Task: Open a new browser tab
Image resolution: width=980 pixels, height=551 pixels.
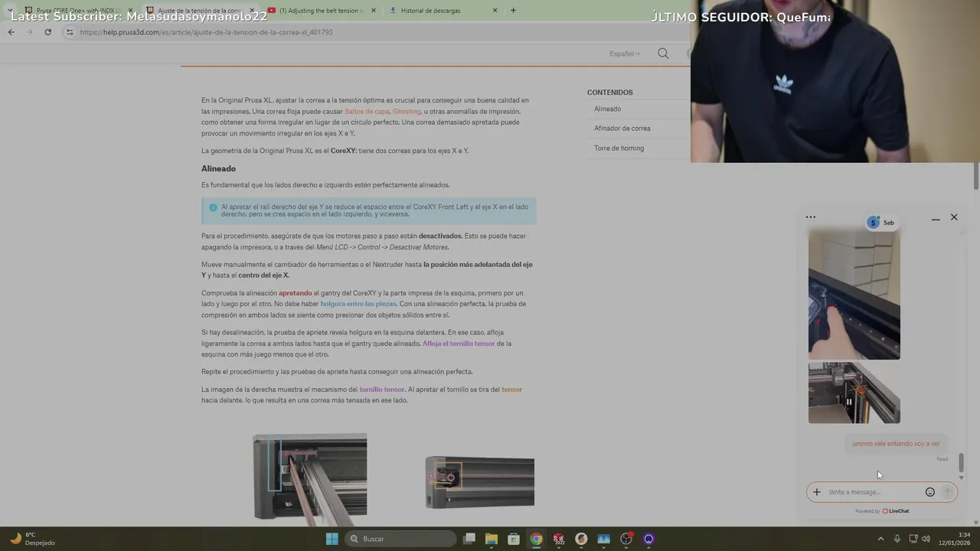Action: 513,11
